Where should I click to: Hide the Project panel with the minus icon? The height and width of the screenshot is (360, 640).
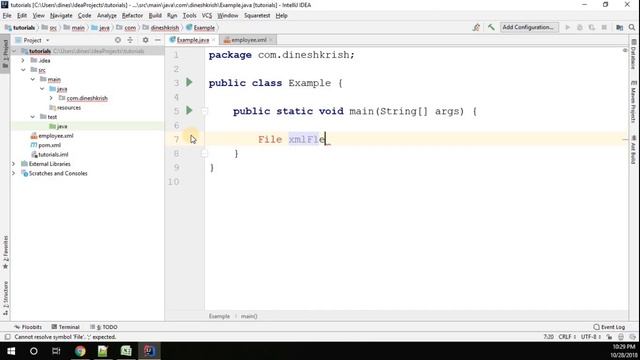(x=158, y=40)
